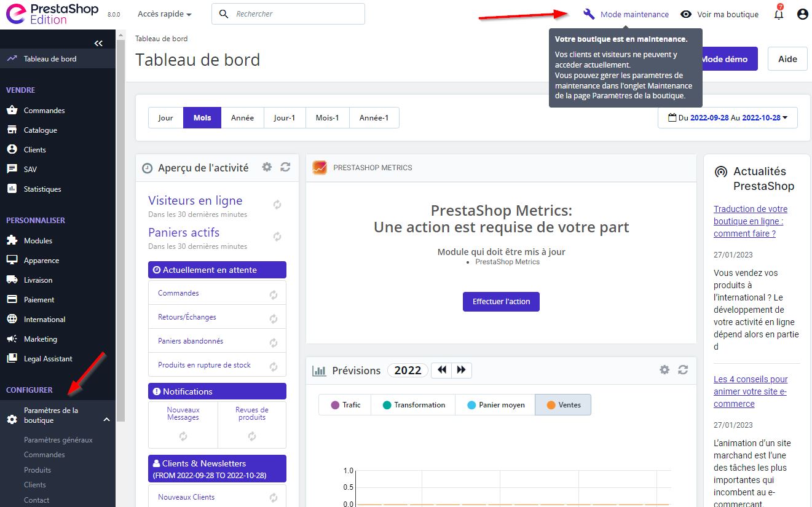The height and width of the screenshot is (507, 812).
Task: Open Contact submenu item
Action: click(x=36, y=500)
